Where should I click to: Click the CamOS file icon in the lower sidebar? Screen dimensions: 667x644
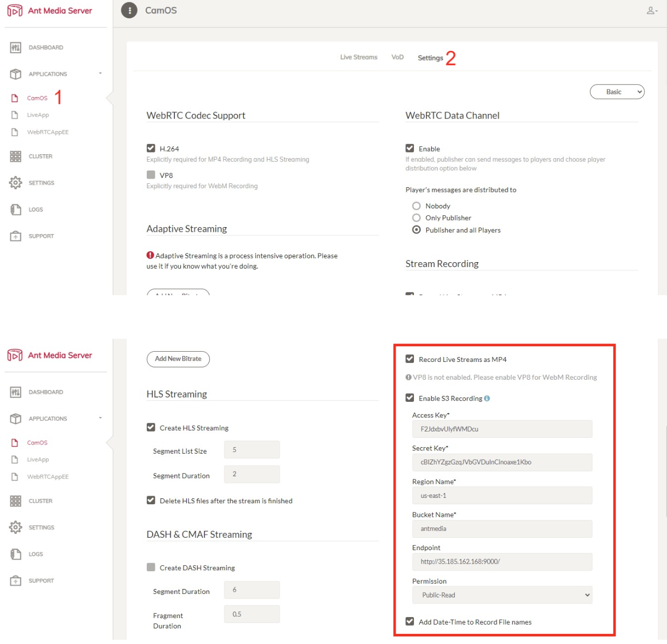[15, 443]
